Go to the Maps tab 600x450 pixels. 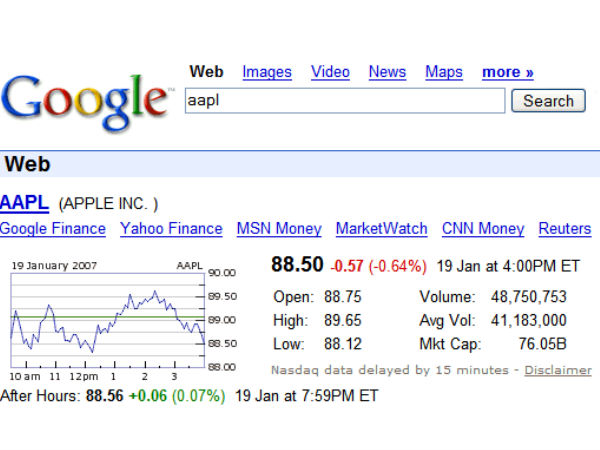[444, 72]
